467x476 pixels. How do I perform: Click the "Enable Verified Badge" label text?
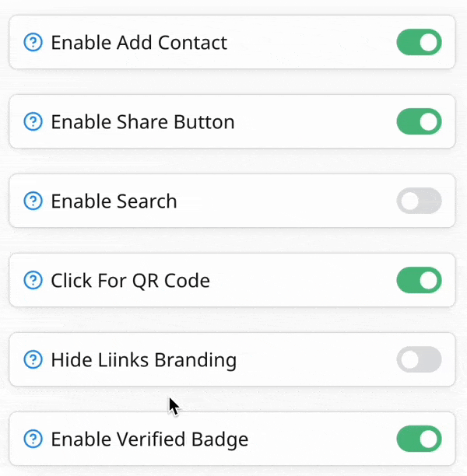click(x=149, y=439)
